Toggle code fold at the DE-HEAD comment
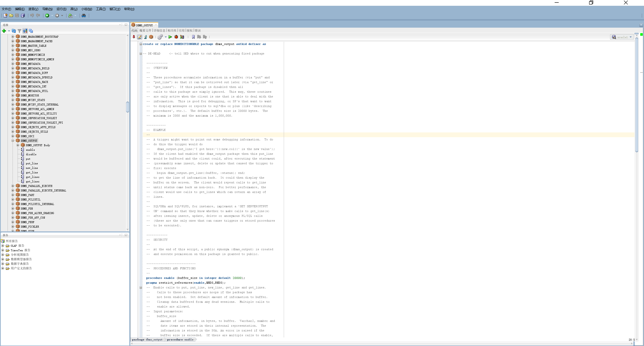Screen dimensions: 644x346 [x=141, y=54]
